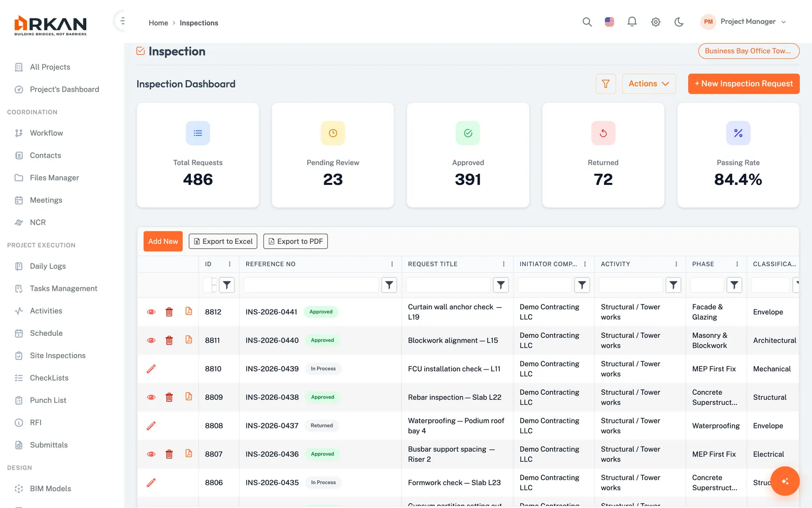This screenshot has height=508, width=812.
Task: View inspection 8809 with the eye icon
Action: click(151, 397)
